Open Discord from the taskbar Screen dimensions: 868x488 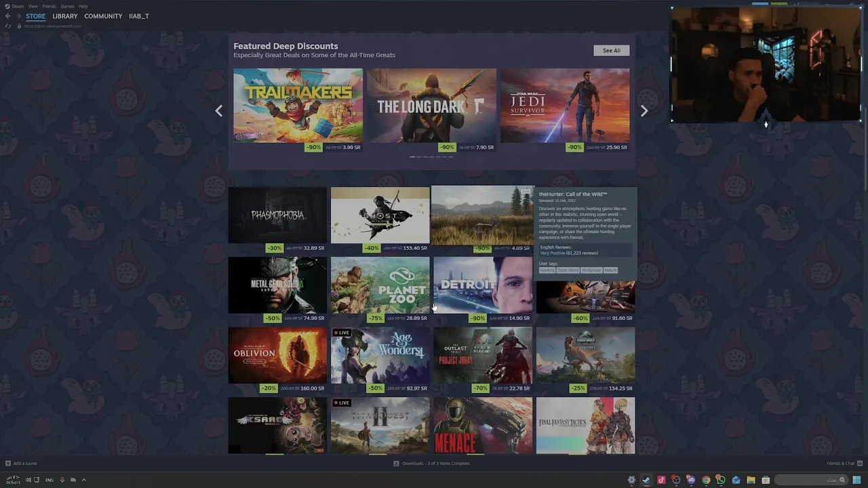click(x=691, y=480)
